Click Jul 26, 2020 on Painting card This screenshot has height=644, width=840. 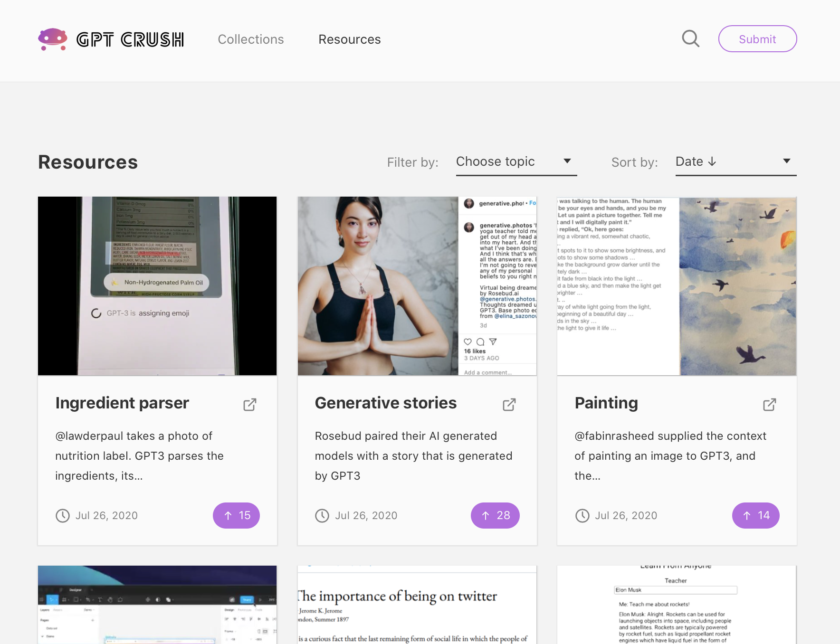(626, 516)
